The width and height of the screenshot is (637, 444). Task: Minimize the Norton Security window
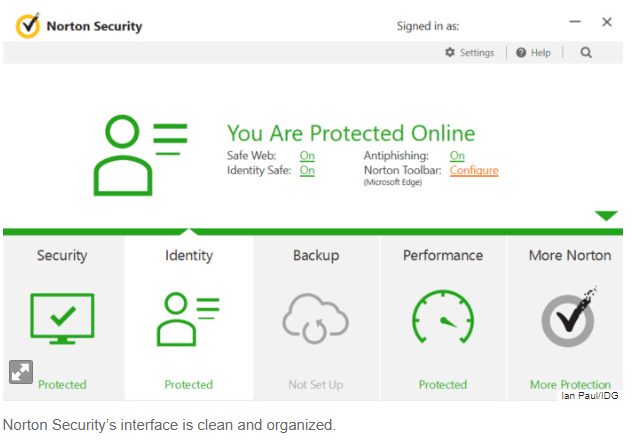click(575, 22)
